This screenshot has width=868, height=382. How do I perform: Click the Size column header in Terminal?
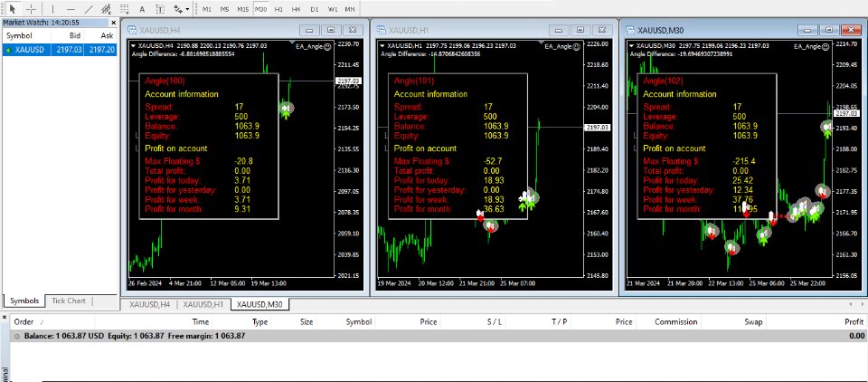tap(307, 321)
